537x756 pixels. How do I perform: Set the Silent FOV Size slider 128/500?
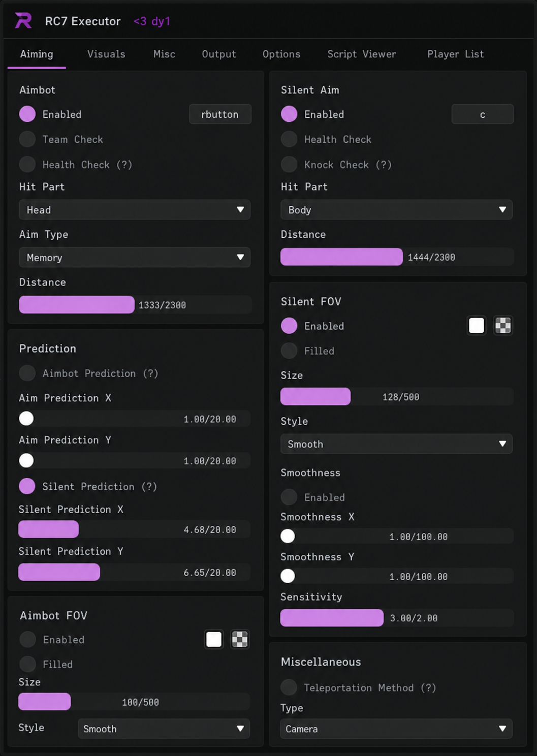[x=397, y=397]
